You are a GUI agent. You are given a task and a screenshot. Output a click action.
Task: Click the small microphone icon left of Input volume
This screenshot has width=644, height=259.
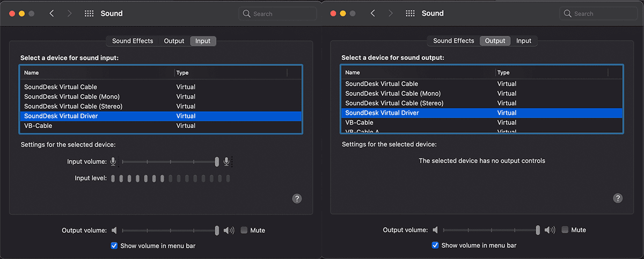pos(113,161)
